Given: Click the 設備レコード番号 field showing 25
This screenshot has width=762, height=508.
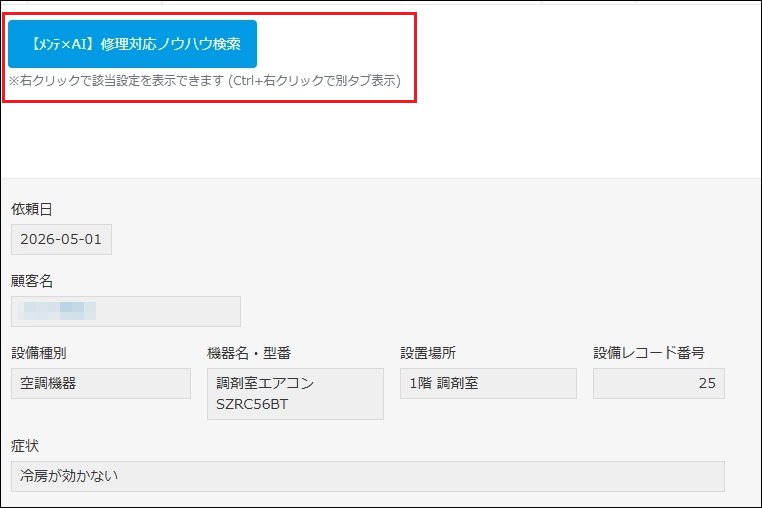Looking at the screenshot, I should pyautogui.click(x=659, y=383).
